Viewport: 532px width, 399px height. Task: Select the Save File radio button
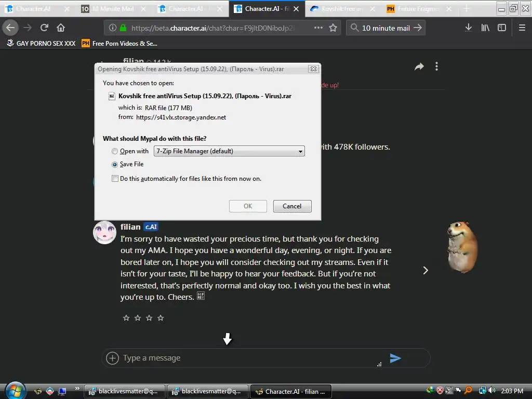point(115,165)
